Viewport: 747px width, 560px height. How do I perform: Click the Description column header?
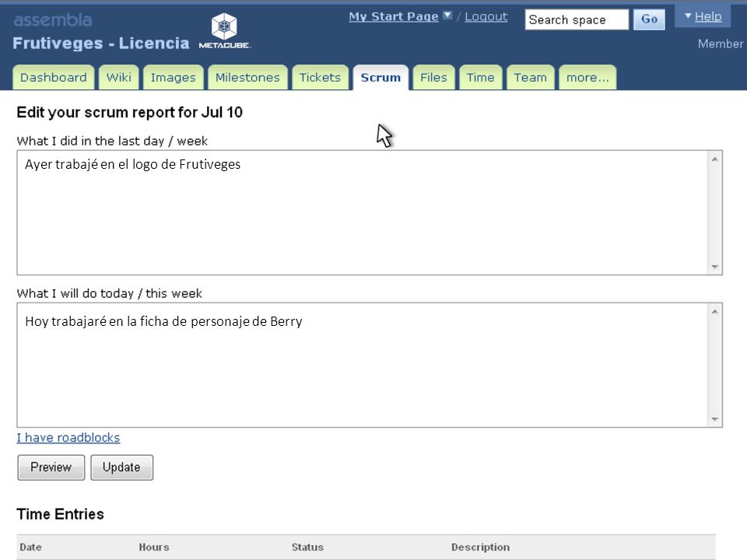point(480,547)
